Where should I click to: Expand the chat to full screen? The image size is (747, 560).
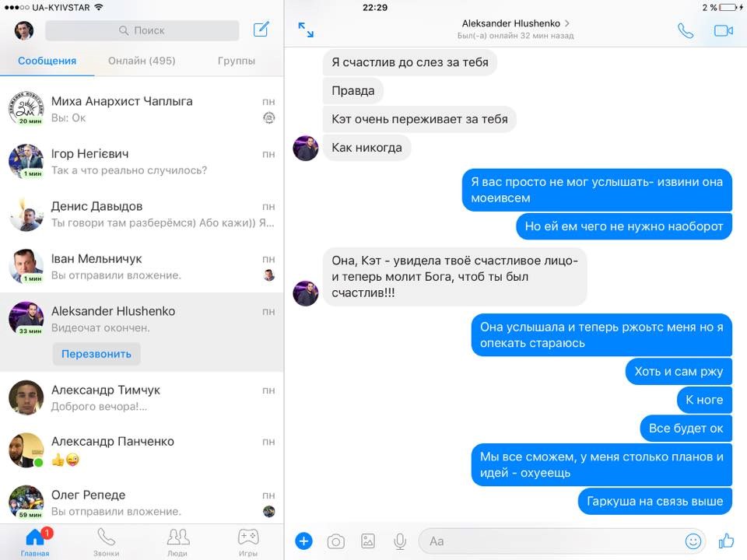[x=306, y=30]
